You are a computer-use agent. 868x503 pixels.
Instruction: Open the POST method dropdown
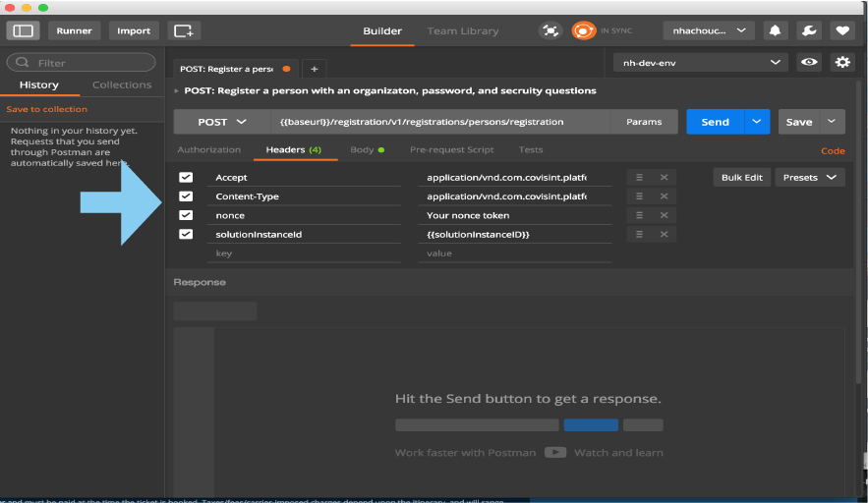pyautogui.click(x=223, y=122)
